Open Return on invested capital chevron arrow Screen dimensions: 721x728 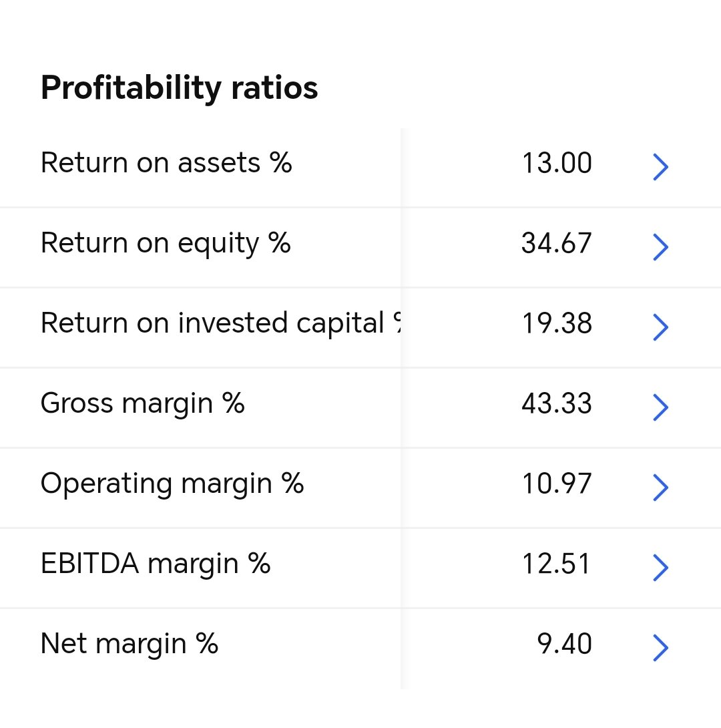(661, 327)
